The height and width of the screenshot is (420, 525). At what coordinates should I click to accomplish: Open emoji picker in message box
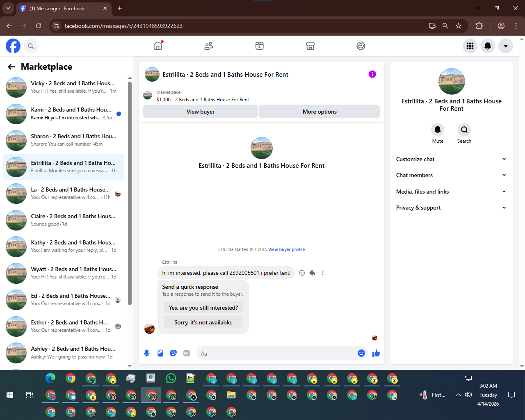pyautogui.click(x=361, y=353)
